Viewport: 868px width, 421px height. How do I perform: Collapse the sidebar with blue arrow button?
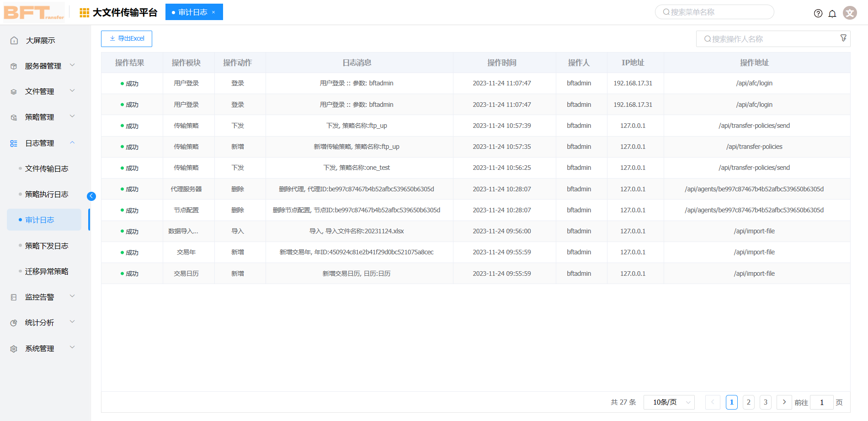point(91,196)
